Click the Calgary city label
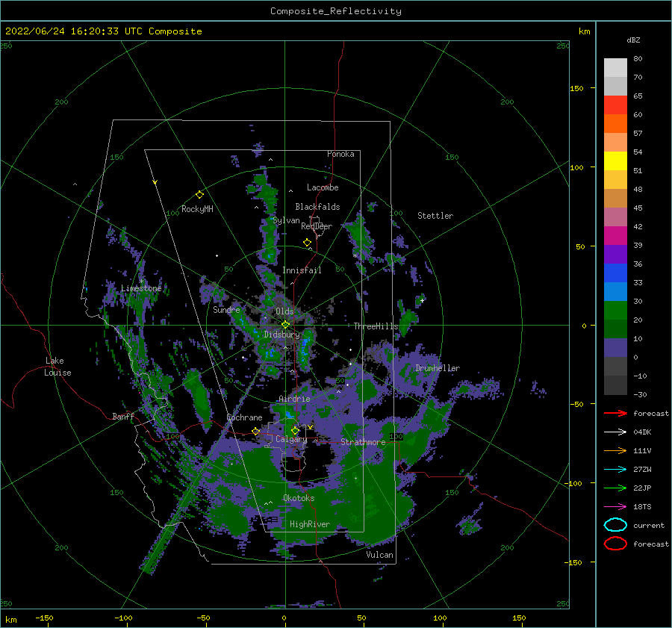The image size is (672, 628). pyautogui.click(x=291, y=439)
